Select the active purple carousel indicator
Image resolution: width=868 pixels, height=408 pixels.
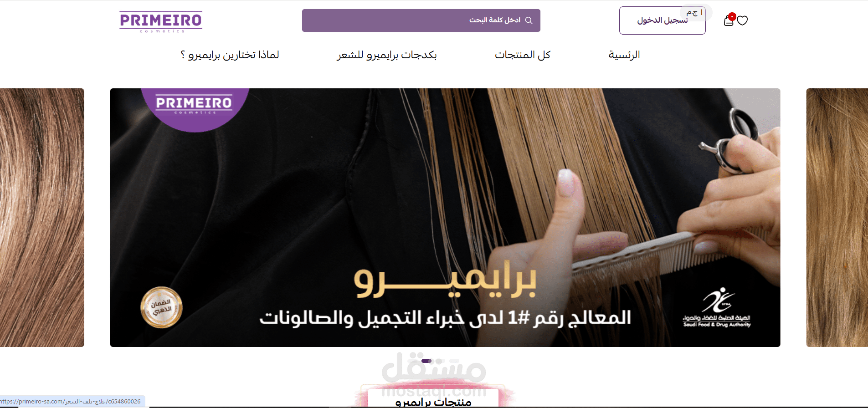426,361
